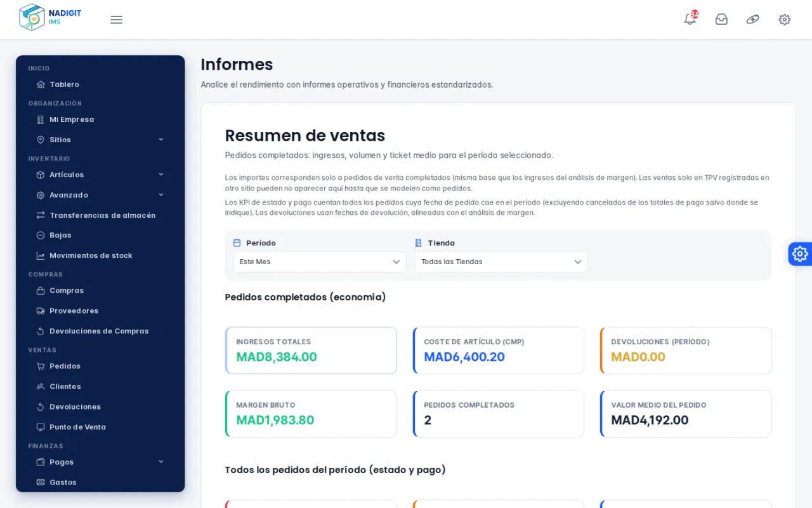Image resolution: width=812 pixels, height=508 pixels.
Task: Select the Coste de Artículo (CMP) card
Action: pyautogui.click(x=499, y=351)
